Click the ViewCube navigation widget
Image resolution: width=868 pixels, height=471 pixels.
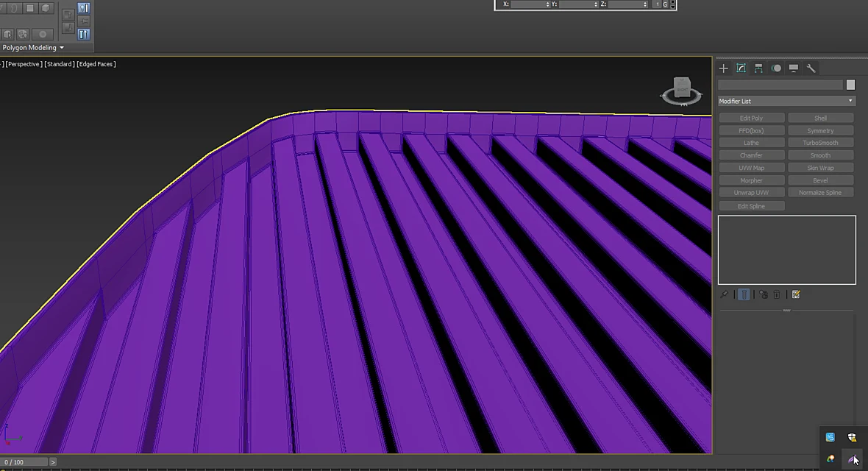point(681,91)
